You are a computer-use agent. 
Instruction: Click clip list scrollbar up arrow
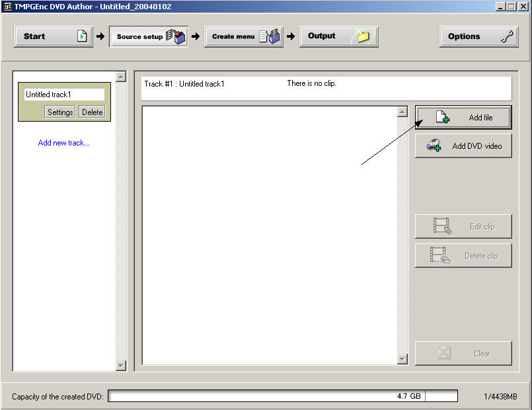(x=402, y=112)
